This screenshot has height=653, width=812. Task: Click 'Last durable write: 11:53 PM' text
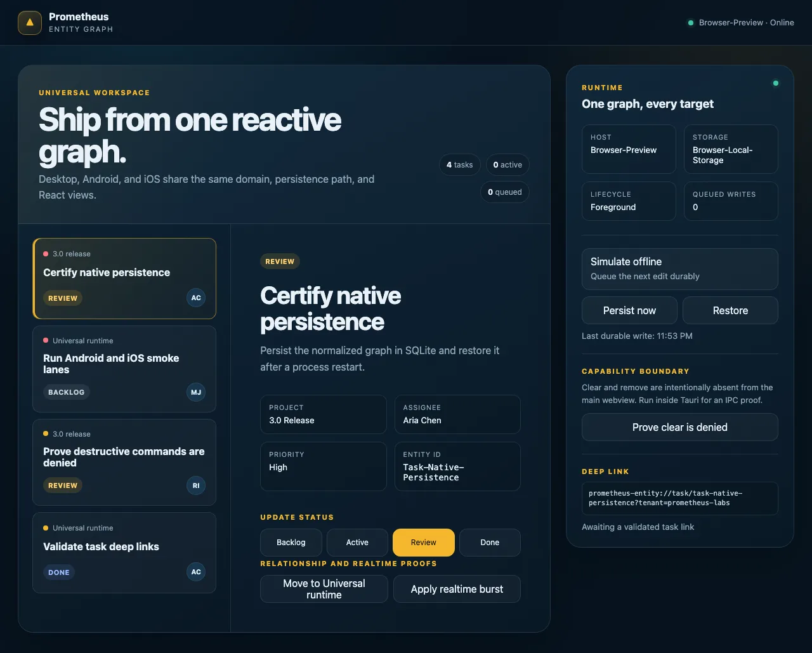point(637,336)
